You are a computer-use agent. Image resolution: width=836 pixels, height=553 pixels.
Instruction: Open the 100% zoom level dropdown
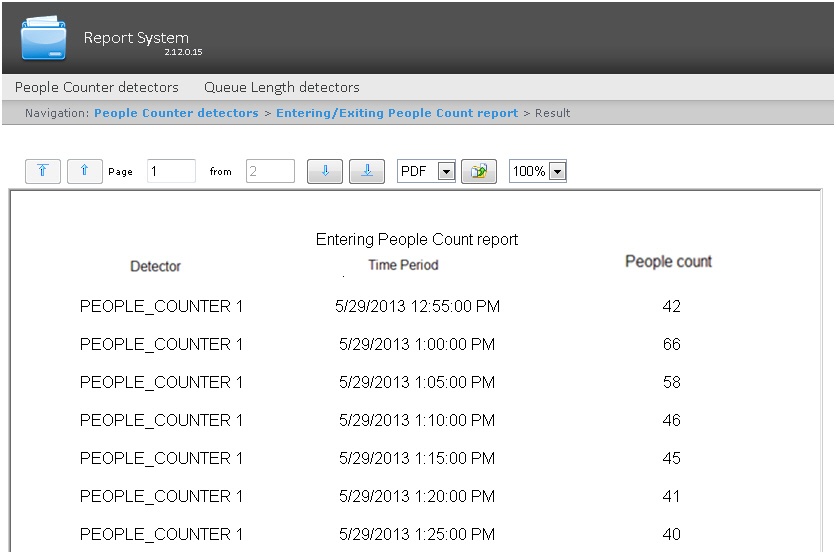[537, 171]
